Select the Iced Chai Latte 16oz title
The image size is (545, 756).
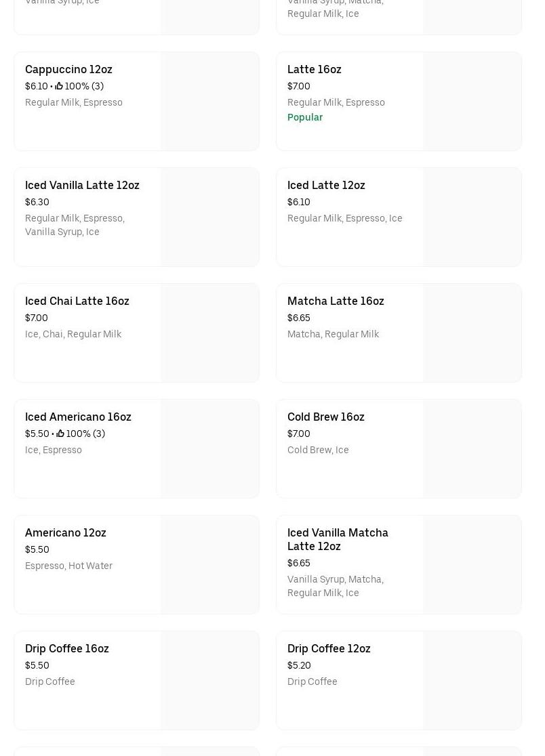tap(77, 301)
